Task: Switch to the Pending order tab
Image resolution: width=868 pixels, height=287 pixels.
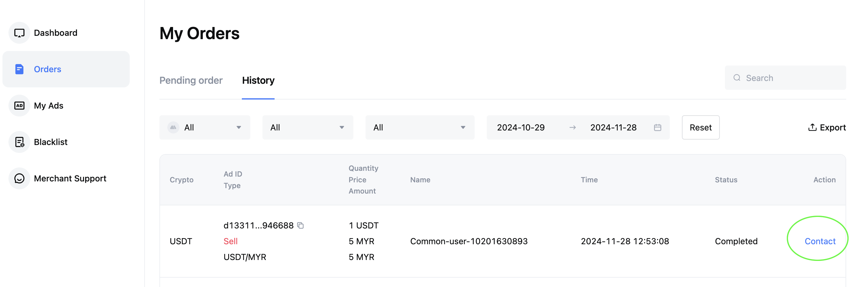Action: 191,81
